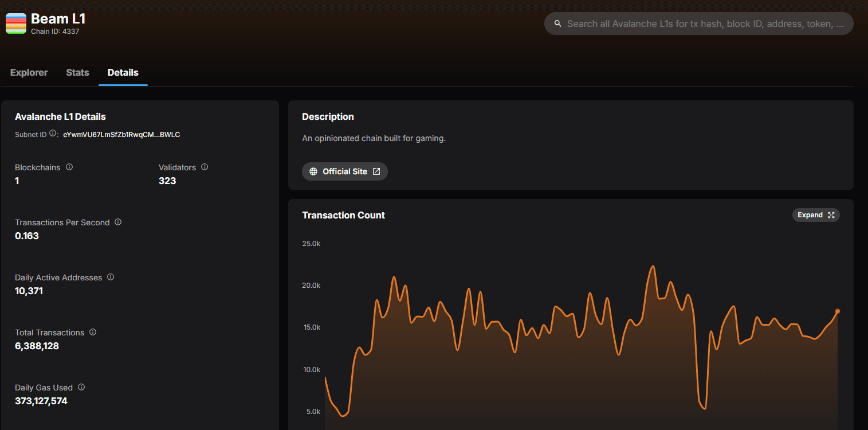Focus the Avalanche L1 search field
Screen dimensions: 868x430
click(x=699, y=24)
